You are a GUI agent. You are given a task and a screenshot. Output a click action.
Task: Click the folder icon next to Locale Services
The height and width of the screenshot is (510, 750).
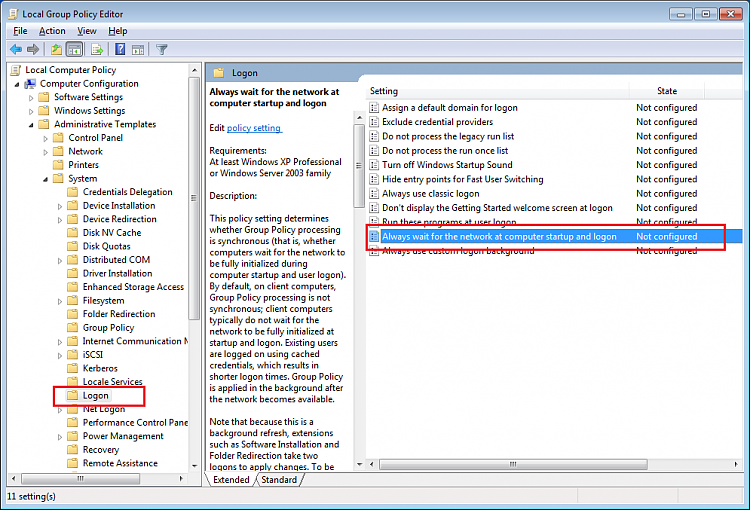pyautogui.click(x=73, y=381)
